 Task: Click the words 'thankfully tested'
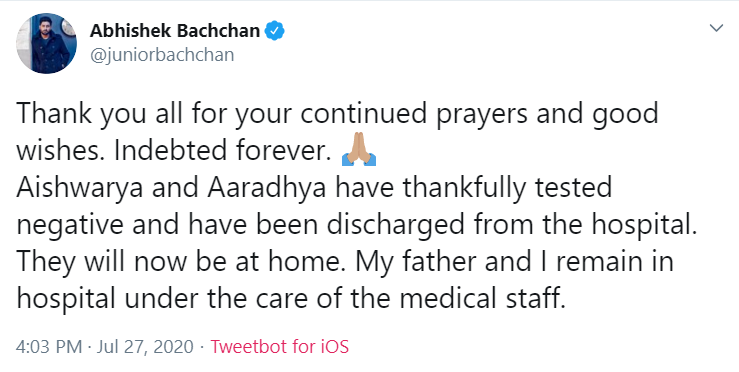click(x=507, y=188)
